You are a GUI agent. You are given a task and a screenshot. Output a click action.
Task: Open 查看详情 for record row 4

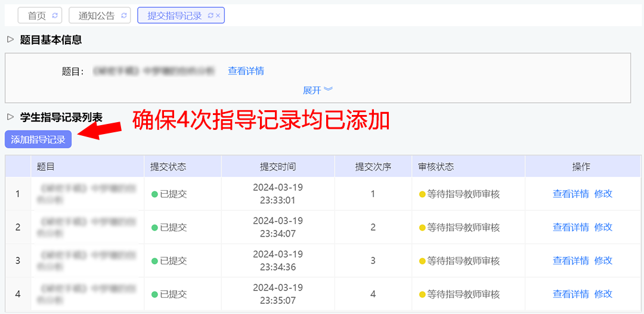click(571, 294)
